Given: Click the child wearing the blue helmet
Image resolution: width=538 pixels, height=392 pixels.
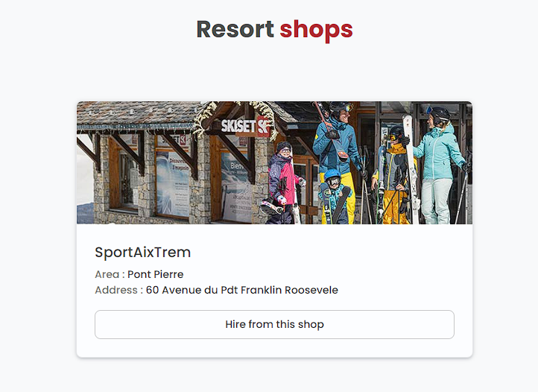Looking at the screenshot, I should point(334,196).
